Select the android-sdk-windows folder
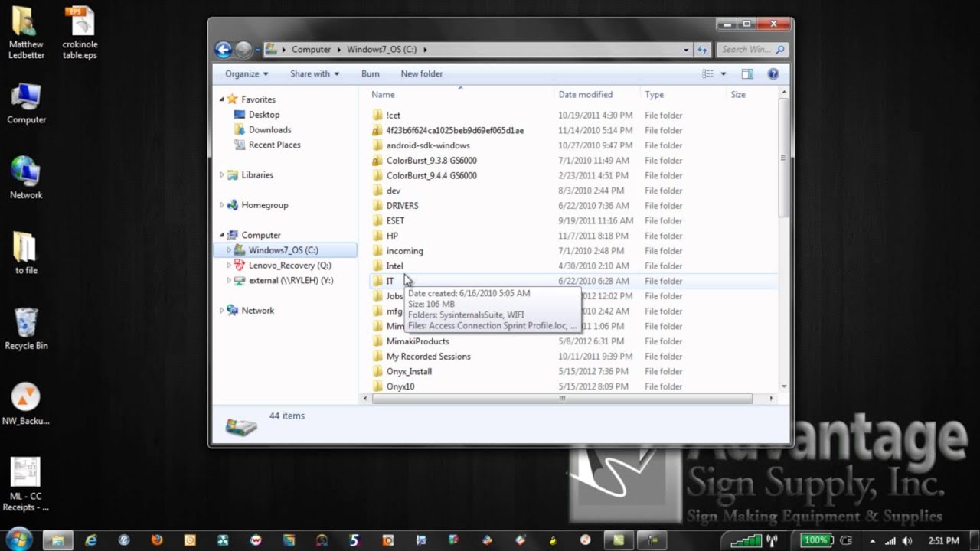Image resolution: width=980 pixels, height=551 pixels. point(428,145)
